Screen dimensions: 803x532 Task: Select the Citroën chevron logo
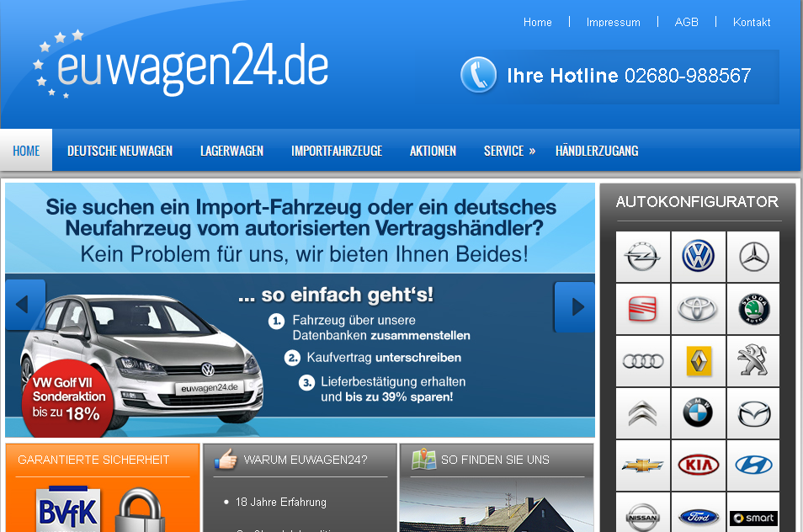pyautogui.click(x=643, y=413)
